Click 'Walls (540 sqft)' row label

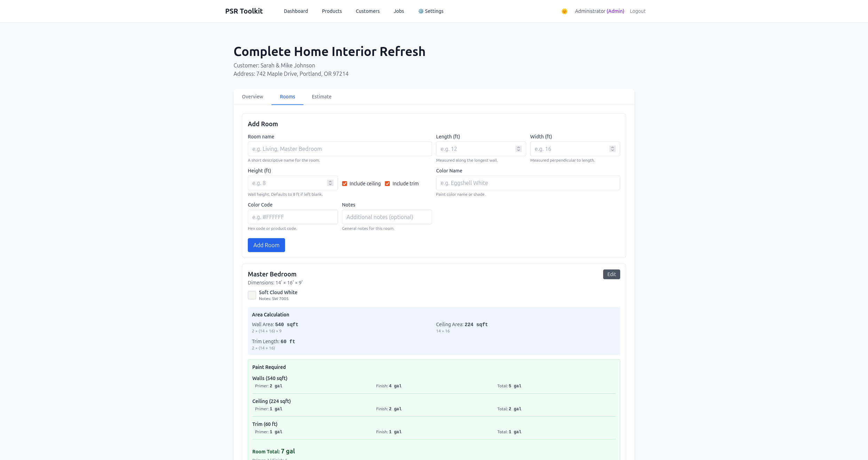coord(270,378)
